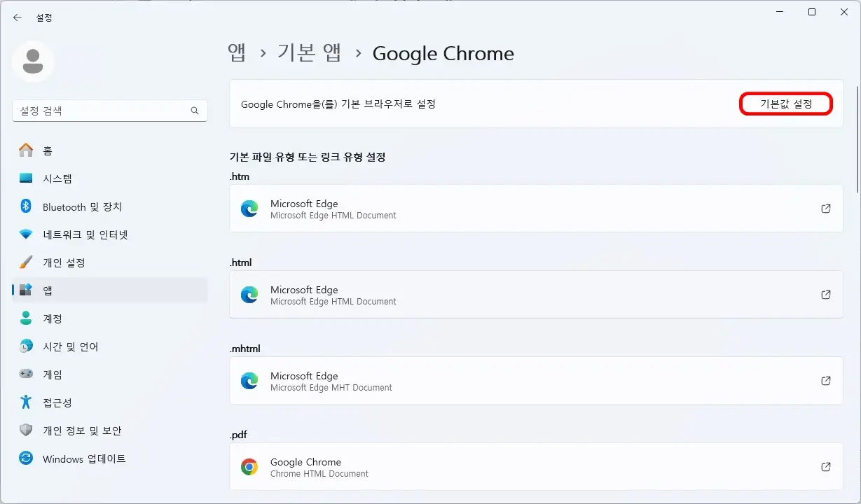Click the Edge logo in .html row
861x504 pixels.
[249, 295]
